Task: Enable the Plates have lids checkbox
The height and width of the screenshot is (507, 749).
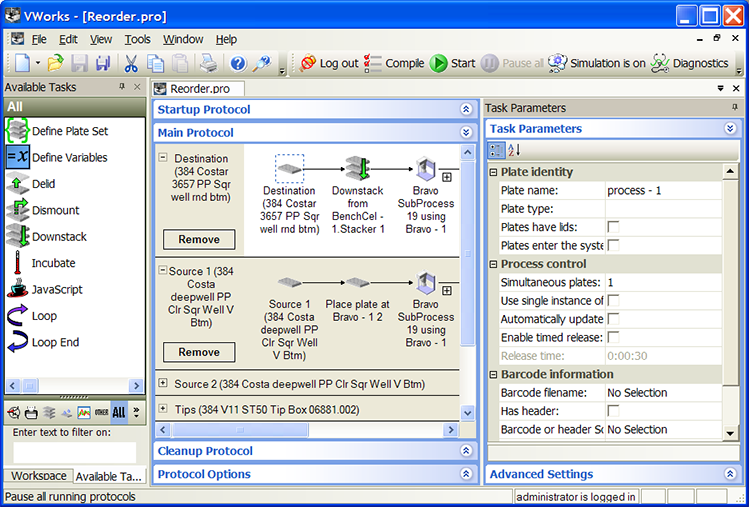Action: (613, 227)
